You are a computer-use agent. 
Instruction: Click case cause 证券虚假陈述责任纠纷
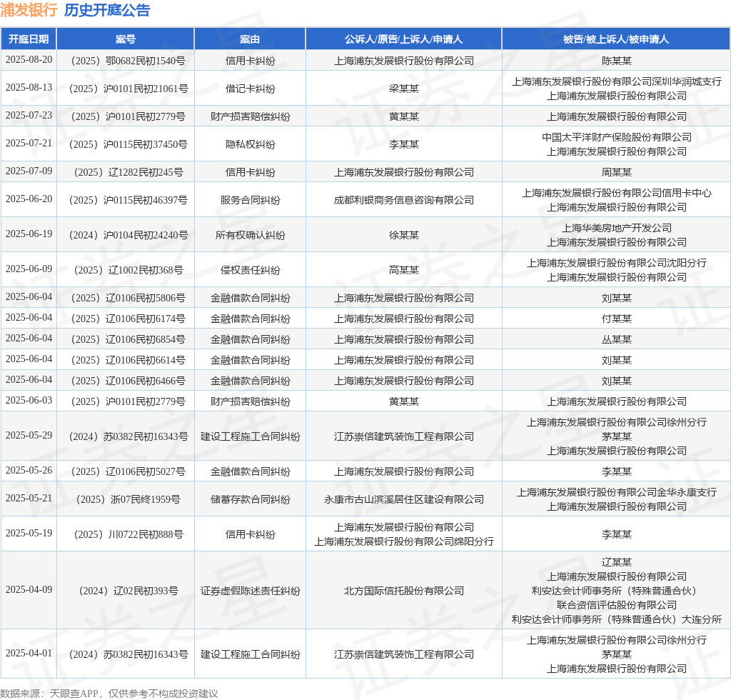[x=251, y=591]
